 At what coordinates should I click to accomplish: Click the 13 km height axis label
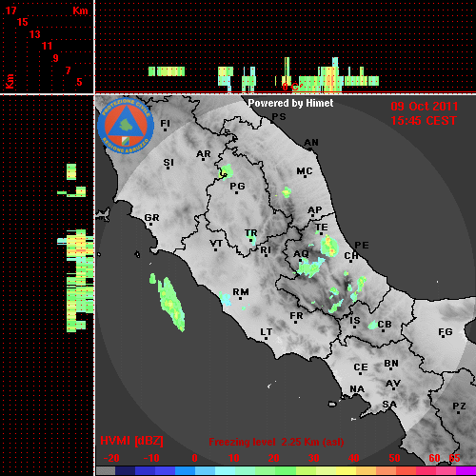35,34
